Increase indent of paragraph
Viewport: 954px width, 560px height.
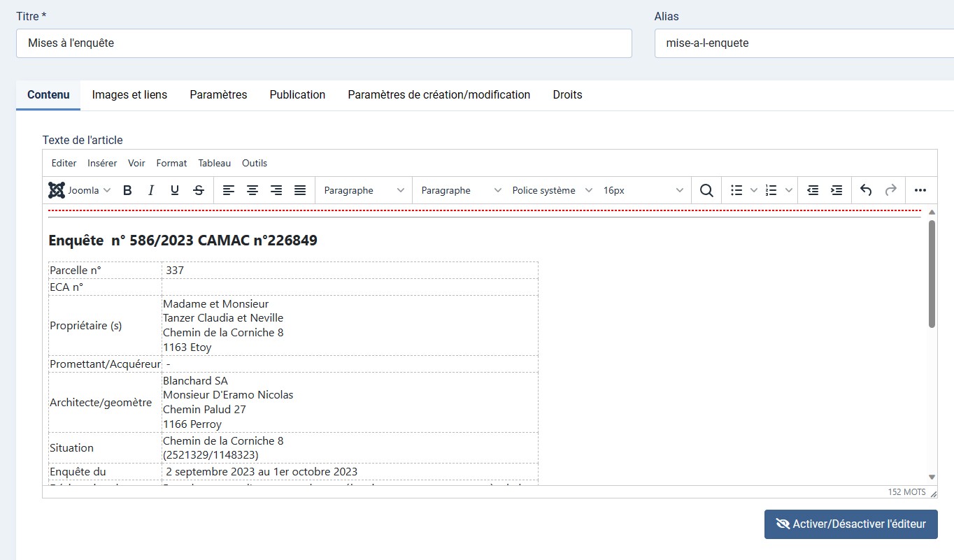[x=836, y=190]
